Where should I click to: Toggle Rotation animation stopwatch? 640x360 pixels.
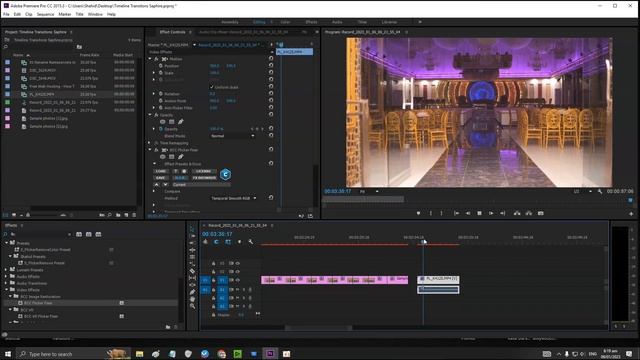click(x=161, y=93)
